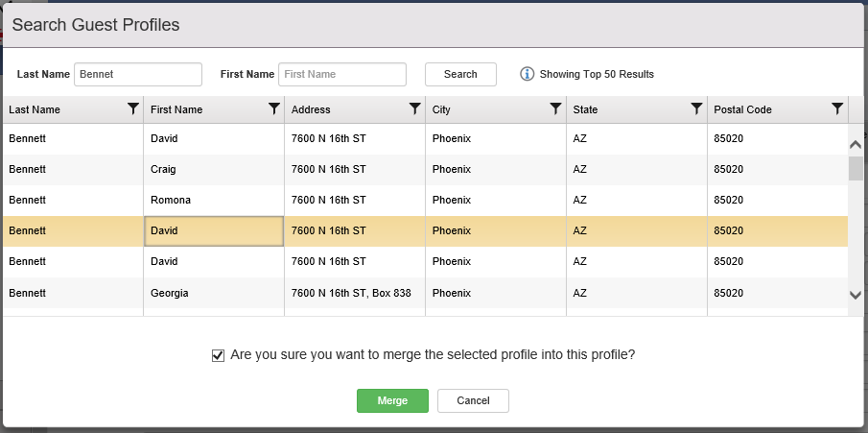Open the First Name column filter
The width and height of the screenshot is (868, 433).
[x=274, y=108]
